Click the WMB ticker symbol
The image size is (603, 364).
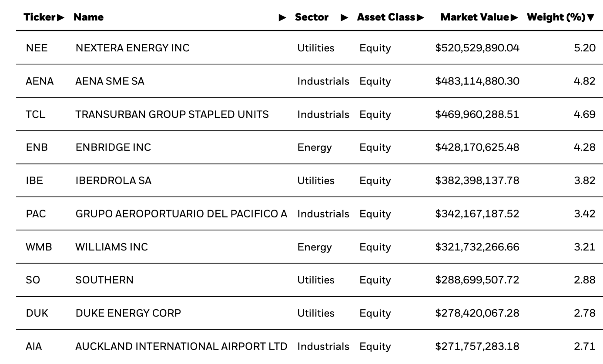click(39, 247)
